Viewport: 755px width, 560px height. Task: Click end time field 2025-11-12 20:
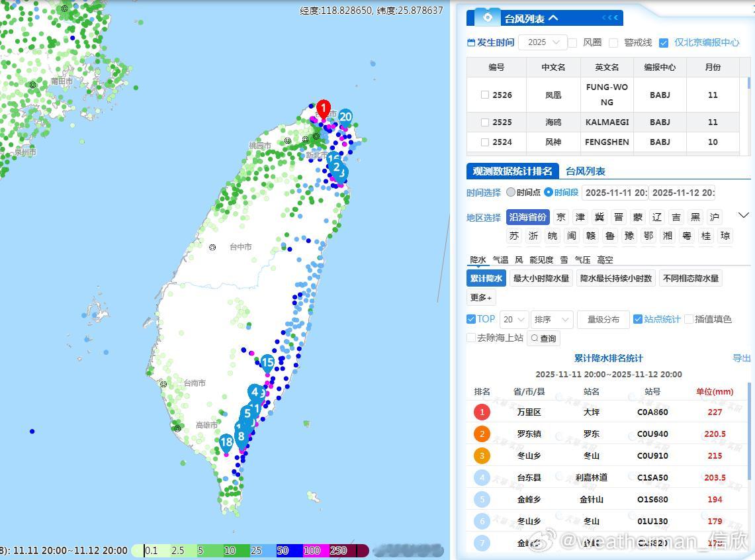pyautogui.click(x=682, y=193)
